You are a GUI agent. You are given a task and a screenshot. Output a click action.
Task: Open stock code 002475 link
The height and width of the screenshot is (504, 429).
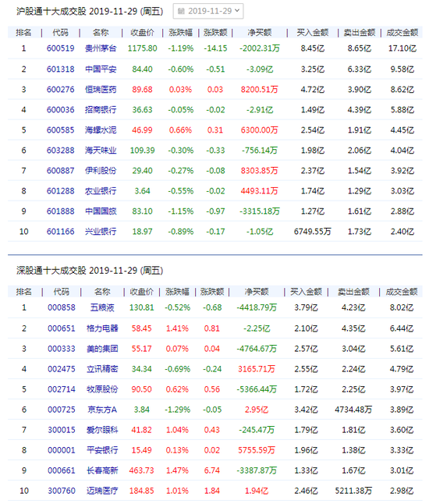(62, 369)
